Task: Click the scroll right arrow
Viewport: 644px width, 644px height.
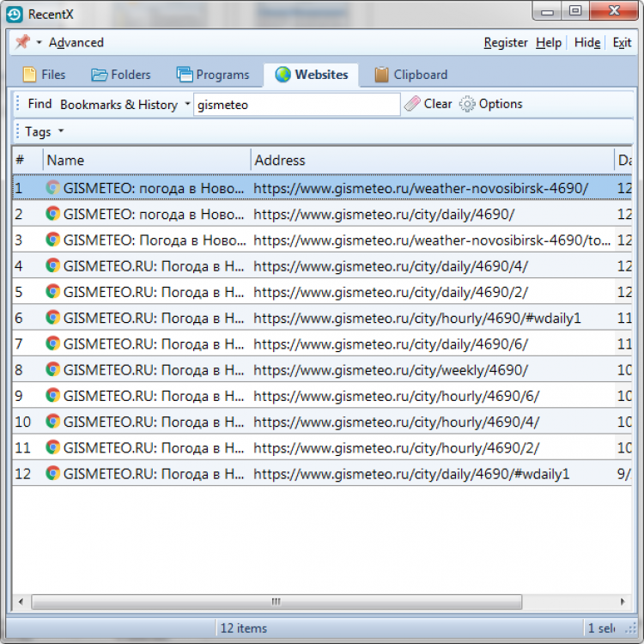Action: [x=623, y=602]
